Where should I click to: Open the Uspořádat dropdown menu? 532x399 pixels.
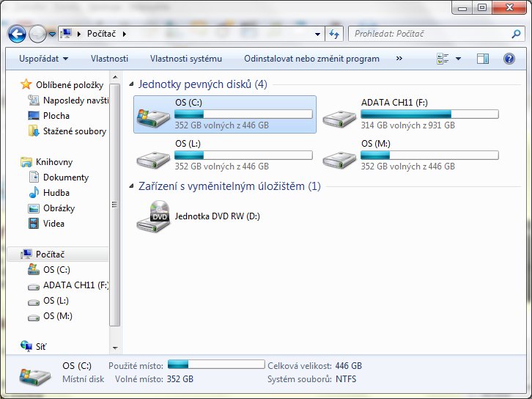[45, 59]
